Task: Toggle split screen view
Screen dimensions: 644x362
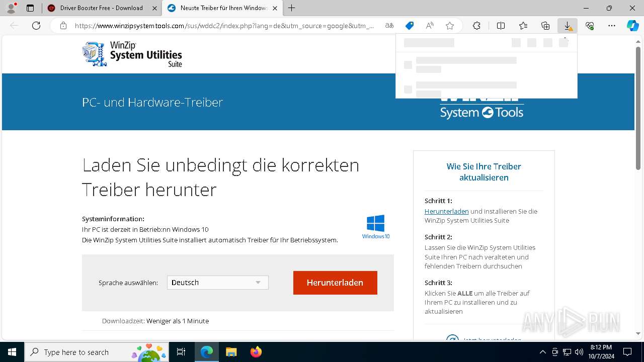Action: 501,26
